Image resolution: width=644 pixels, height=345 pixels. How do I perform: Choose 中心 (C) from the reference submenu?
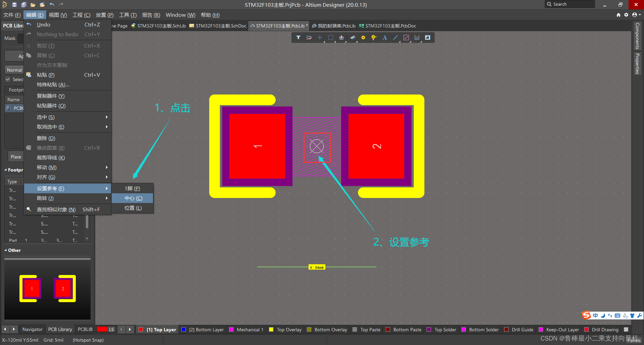[x=132, y=198]
